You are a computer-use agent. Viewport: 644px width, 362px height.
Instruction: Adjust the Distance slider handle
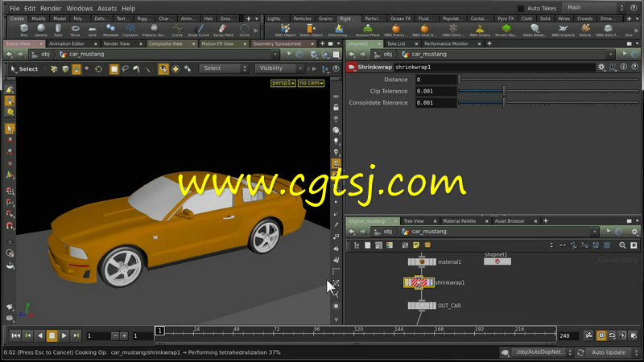[460, 80]
